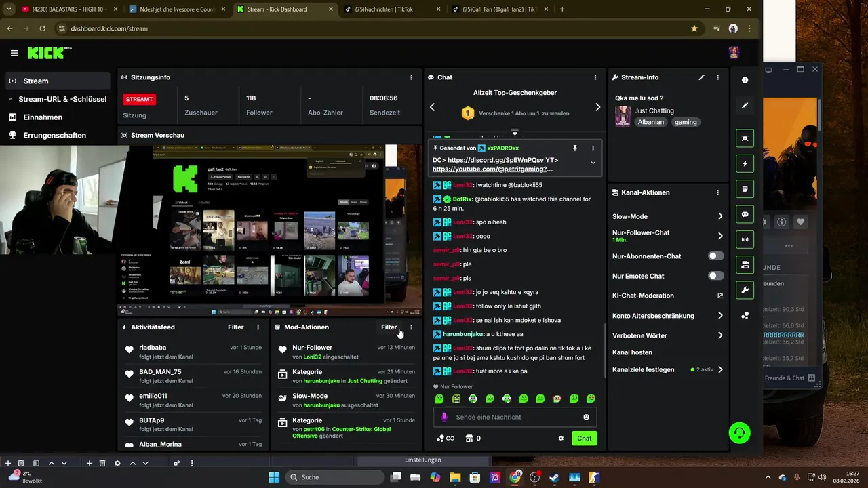Go to next top gifter slide

click(597, 107)
